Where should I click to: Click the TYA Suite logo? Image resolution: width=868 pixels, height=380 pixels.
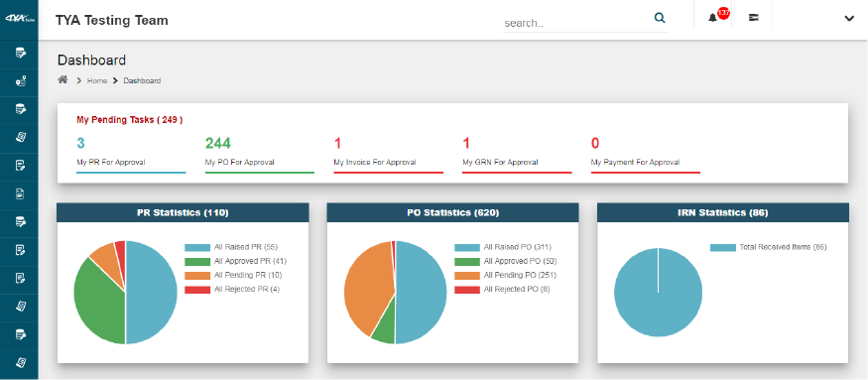click(19, 18)
